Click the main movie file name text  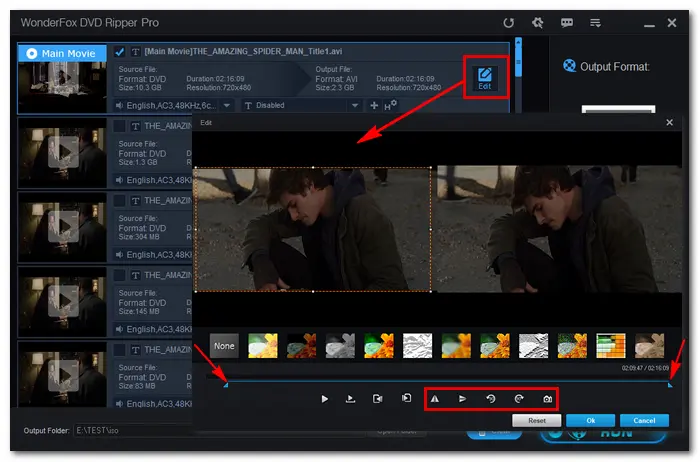(243, 51)
